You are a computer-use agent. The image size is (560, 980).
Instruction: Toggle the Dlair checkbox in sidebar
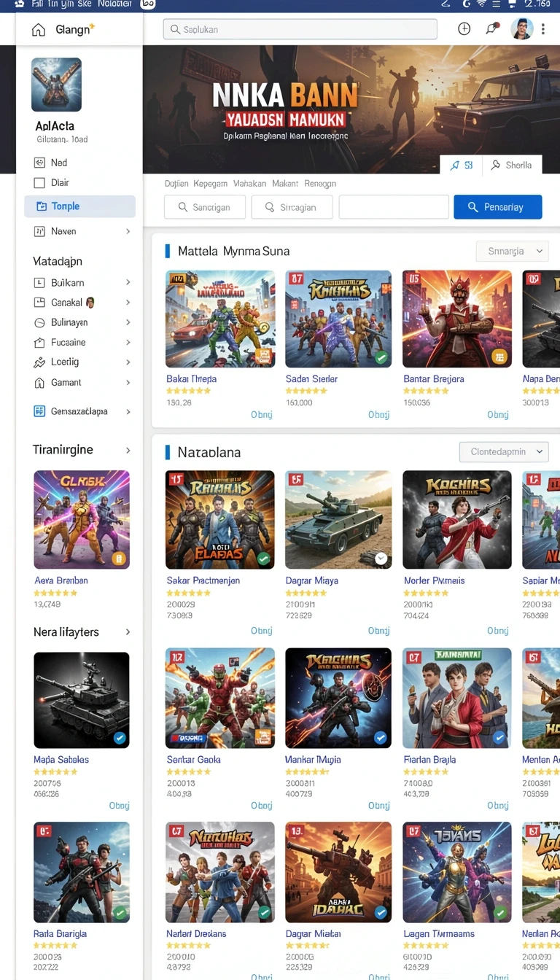[39, 183]
